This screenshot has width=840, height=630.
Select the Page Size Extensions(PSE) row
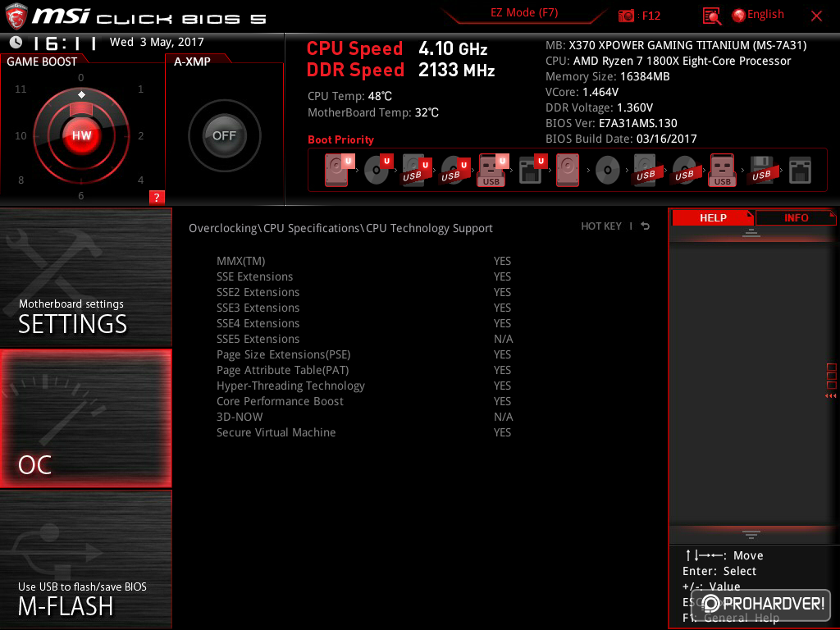pos(364,354)
